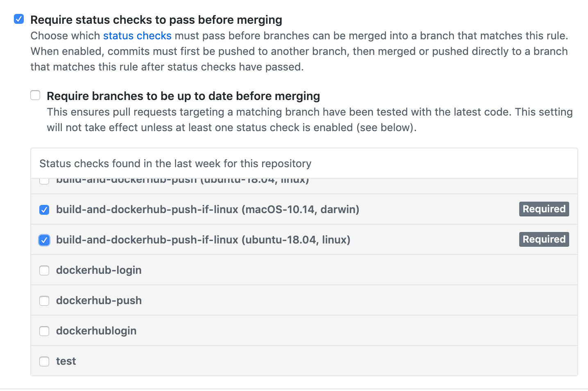
Task: Tick the dockerhub-login checkbox
Action: (x=44, y=271)
